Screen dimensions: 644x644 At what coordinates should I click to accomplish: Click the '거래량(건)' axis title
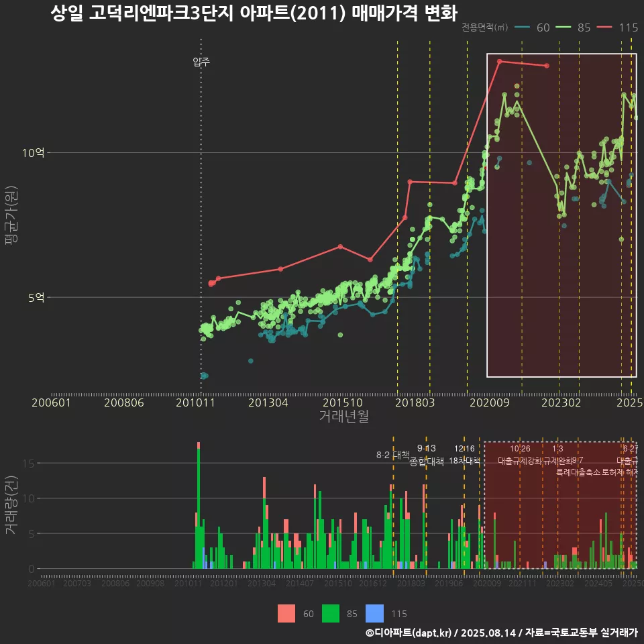(11, 504)
